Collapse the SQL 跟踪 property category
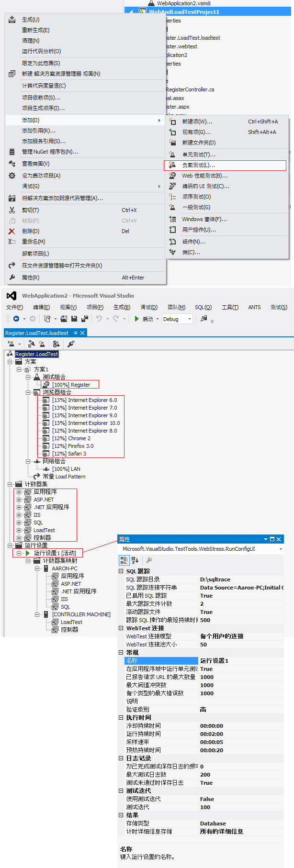Viewport: 294px width, 868px height. click(x=121, y=571)
